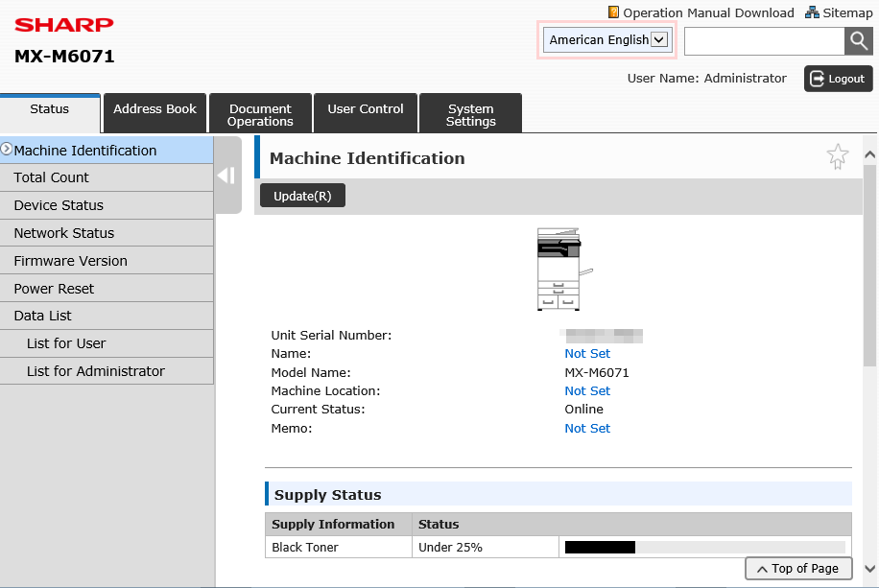Click the scrollbar up arrow
Viewport: 879px width, 588px height.
coord(869,154)
